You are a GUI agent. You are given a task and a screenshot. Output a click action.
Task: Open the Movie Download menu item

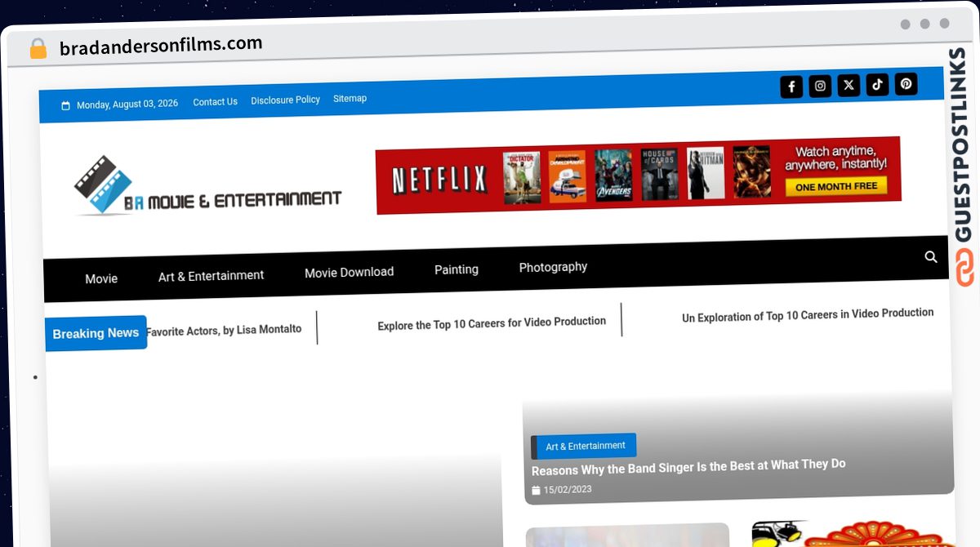tap(349, 272)
